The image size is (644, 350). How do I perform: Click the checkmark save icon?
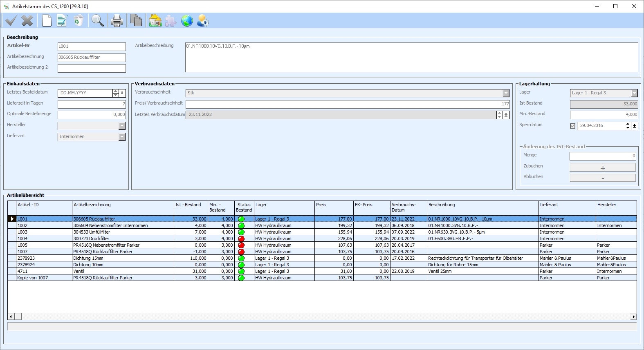pos(11,20)
